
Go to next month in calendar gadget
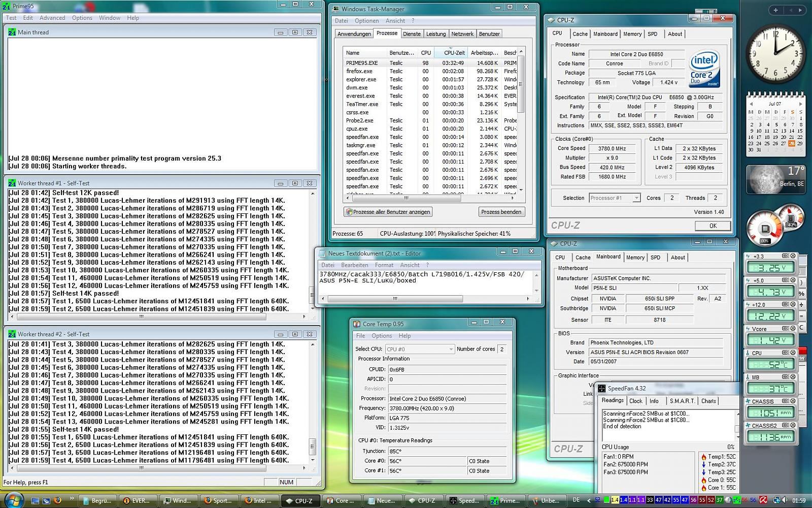(801, 104)
